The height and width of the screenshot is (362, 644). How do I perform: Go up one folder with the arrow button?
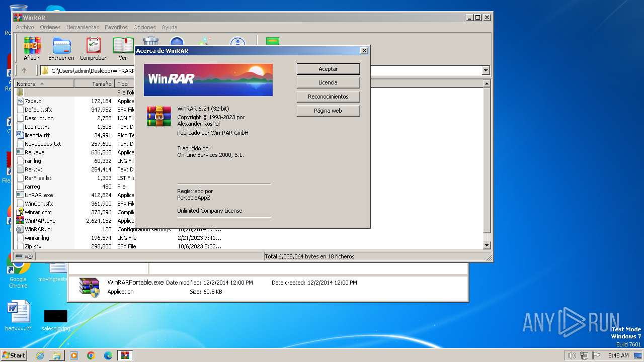click(24, 70)
